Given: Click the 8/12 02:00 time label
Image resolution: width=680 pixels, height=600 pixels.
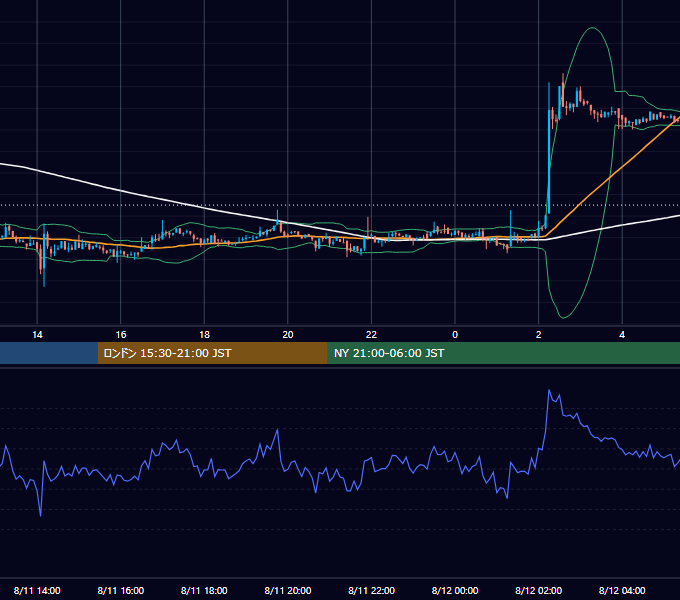Looking at the screenshot, I should pos(539,590).
